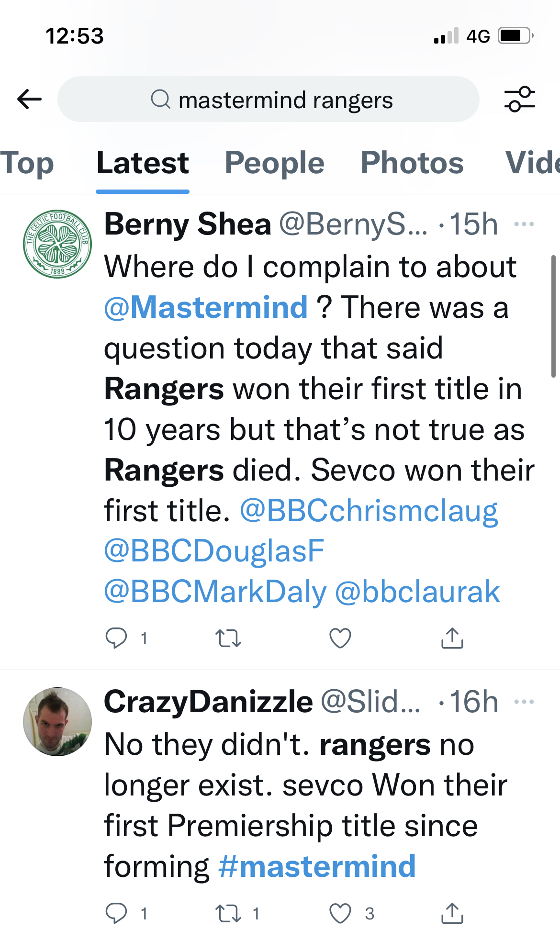The height and width of the screenshot is (952, 560).
Task: Switch to the People tab
Action: [274, 163]
